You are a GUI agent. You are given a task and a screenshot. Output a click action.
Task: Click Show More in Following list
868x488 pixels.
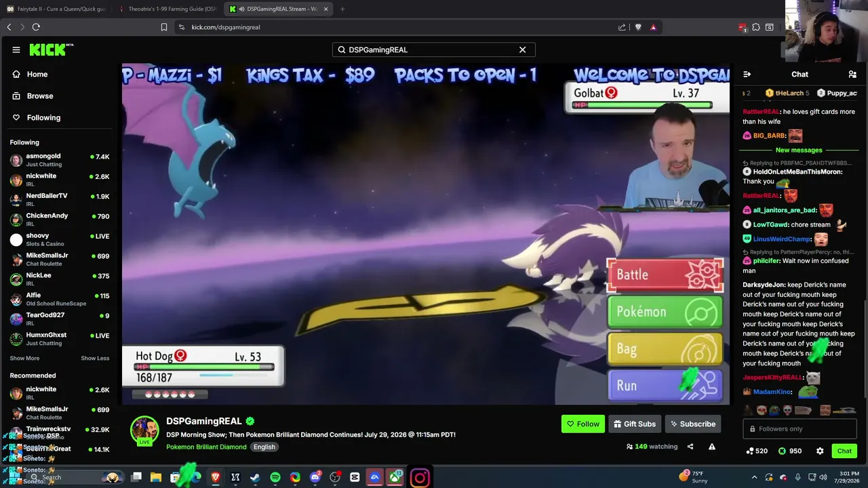(x=24, y=358)
